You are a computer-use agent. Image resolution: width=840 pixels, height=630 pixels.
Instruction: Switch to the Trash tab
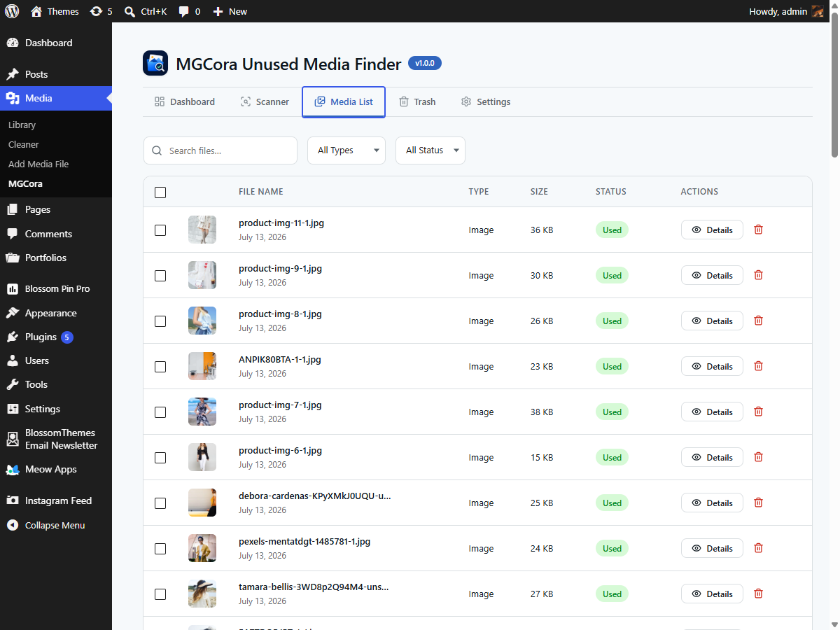coord(417,101)
